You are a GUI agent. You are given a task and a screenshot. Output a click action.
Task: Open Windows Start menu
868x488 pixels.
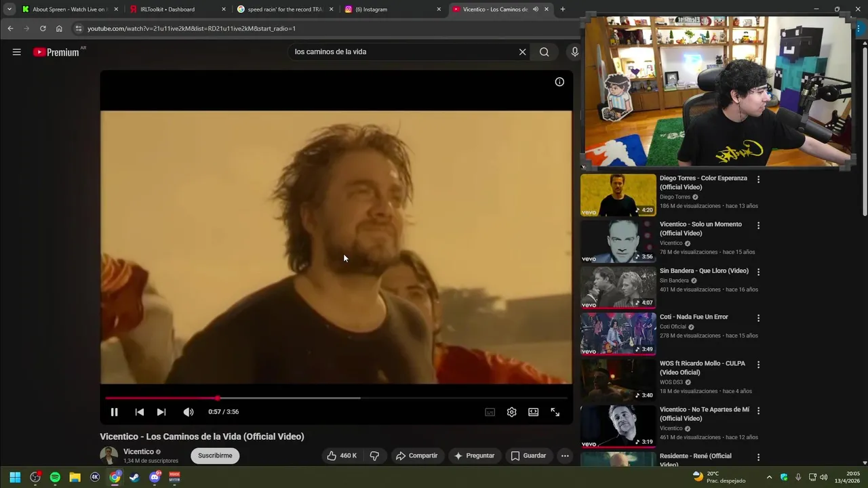(x=15, y=477)
